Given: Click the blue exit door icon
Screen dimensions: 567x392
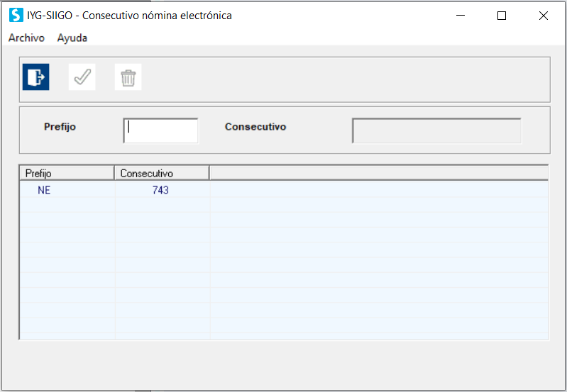Looking at the screenshot, I should tap(35, 77).
